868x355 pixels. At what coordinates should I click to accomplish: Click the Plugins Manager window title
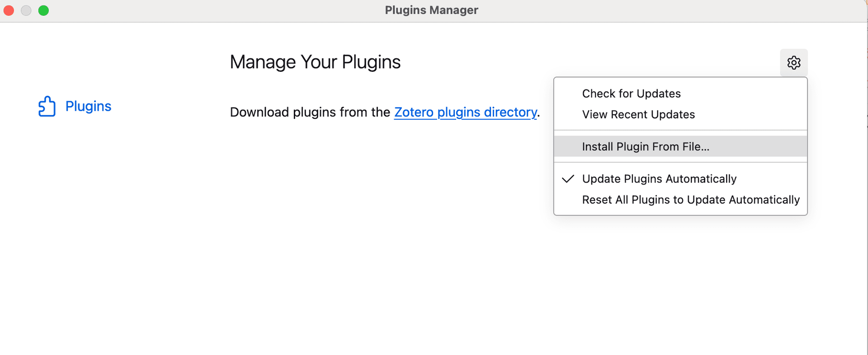431,10
